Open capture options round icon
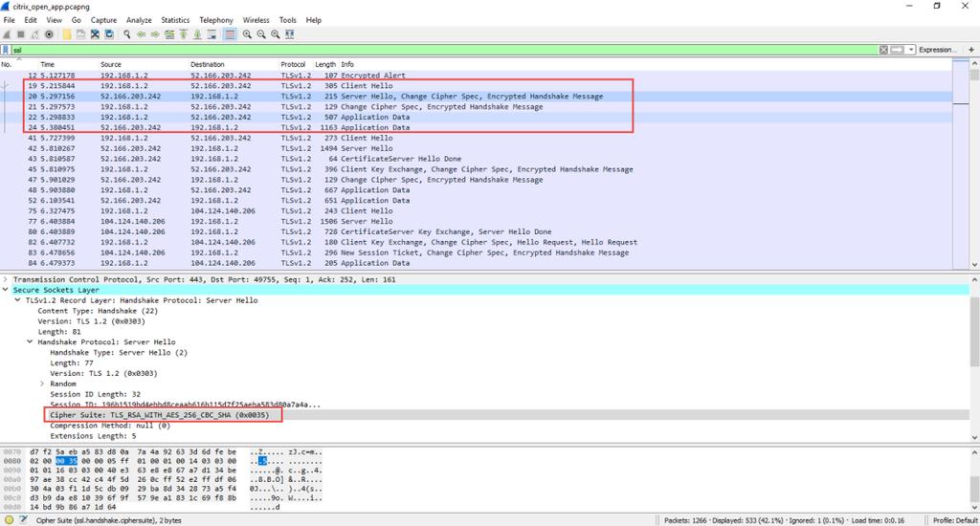The width and height of the screenshot is (980, 526). (49, 34)
